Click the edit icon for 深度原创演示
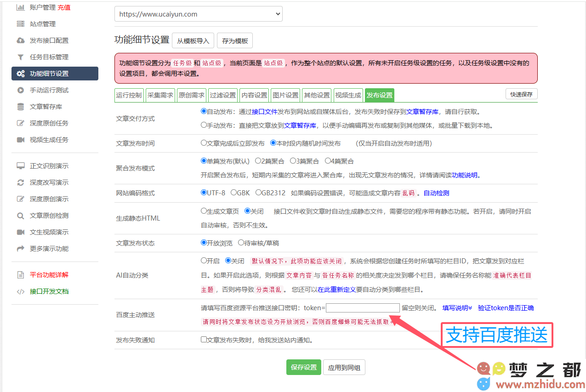 pyautogui.click(x=21, y=199)
